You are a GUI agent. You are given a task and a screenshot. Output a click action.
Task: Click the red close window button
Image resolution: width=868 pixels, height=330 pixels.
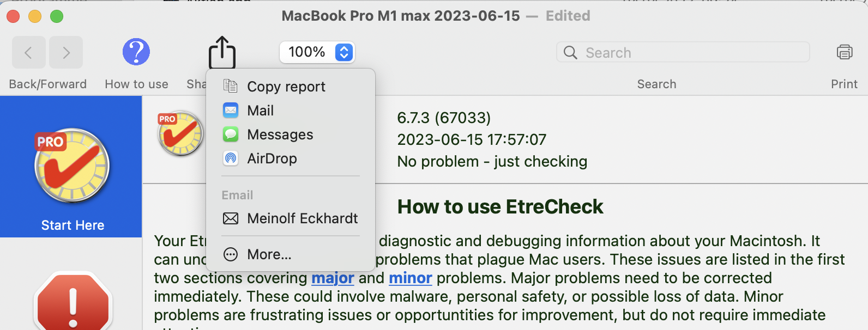(x=13, y=16)
